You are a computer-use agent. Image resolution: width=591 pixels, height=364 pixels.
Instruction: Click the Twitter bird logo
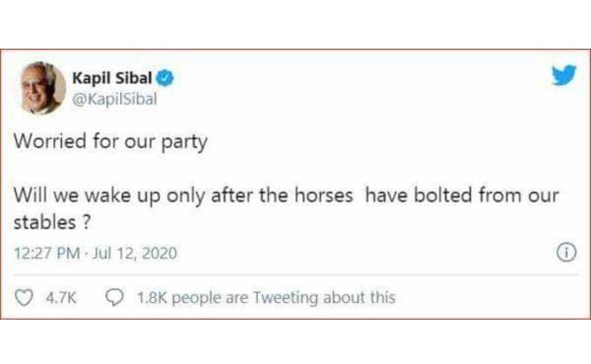click(x=564, y=76)
